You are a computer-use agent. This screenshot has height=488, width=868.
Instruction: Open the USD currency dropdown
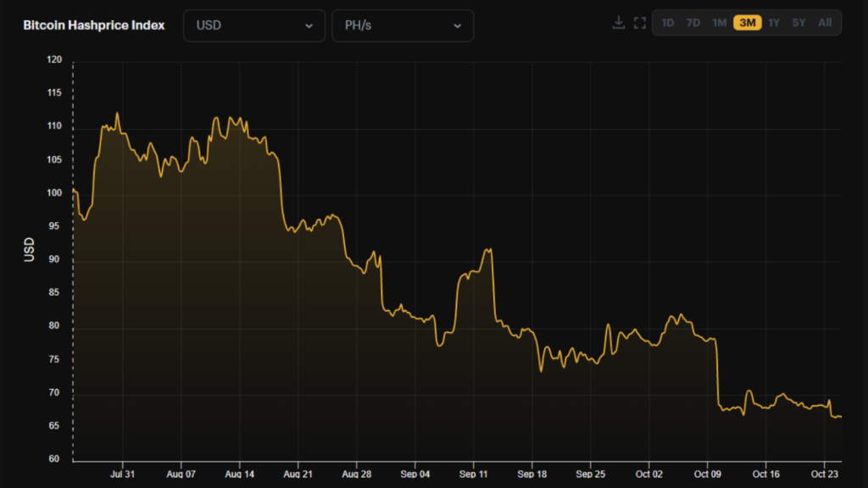pos(254,25)
